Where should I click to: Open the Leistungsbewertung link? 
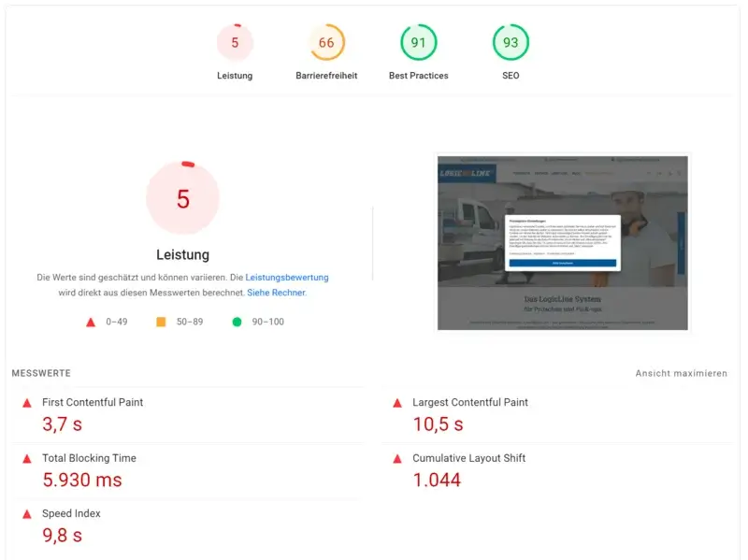tap(287, 278)
